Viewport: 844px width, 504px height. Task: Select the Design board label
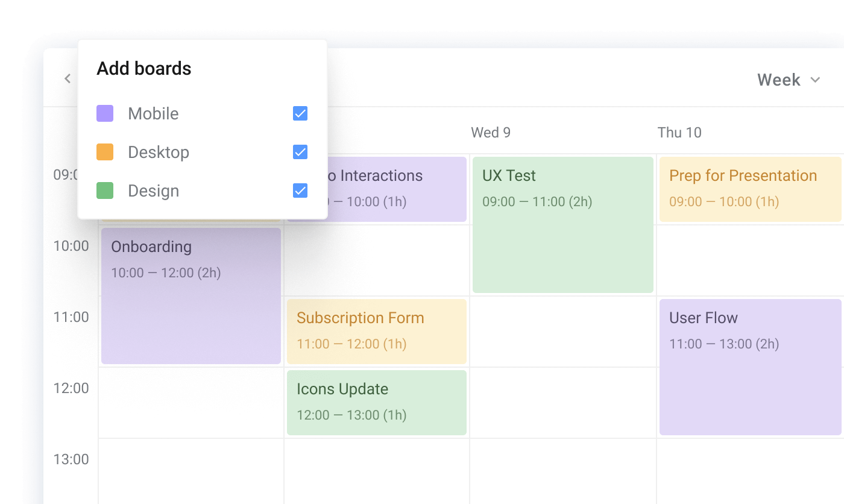click(x=153, y=191)
